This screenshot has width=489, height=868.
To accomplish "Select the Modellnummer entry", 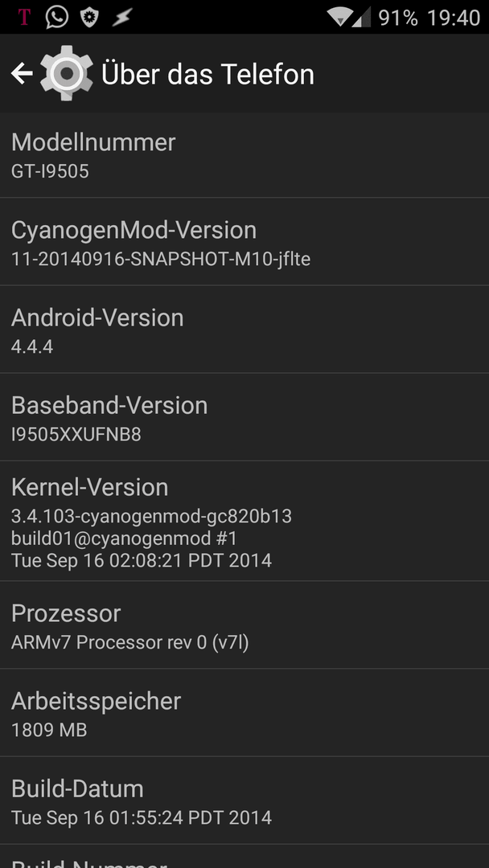I will click(x=244, y=155).
